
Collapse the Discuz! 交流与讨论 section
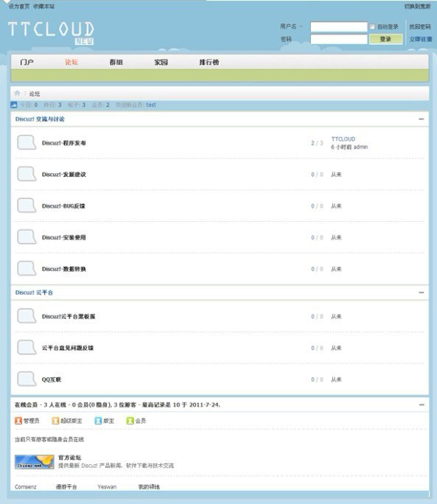pyautogui.click(x=422, y=119)
